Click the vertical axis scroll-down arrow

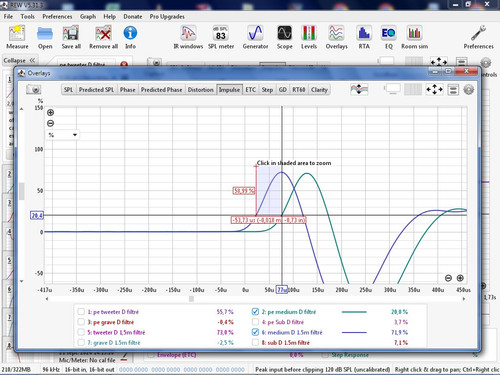(22, 281)
